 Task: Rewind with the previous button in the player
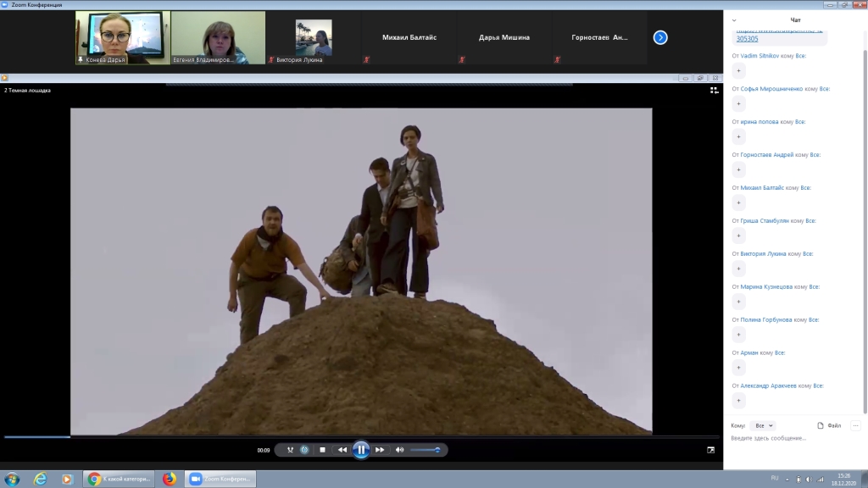coord(342,450)
